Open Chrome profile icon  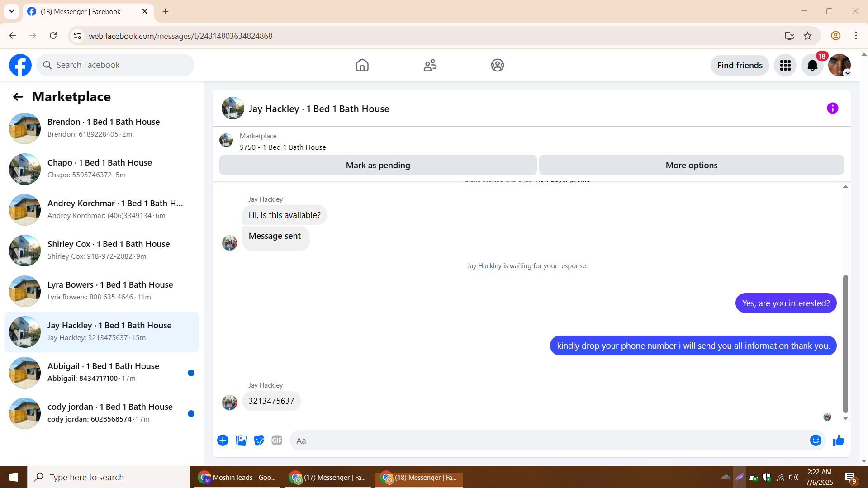coord(835,36)
